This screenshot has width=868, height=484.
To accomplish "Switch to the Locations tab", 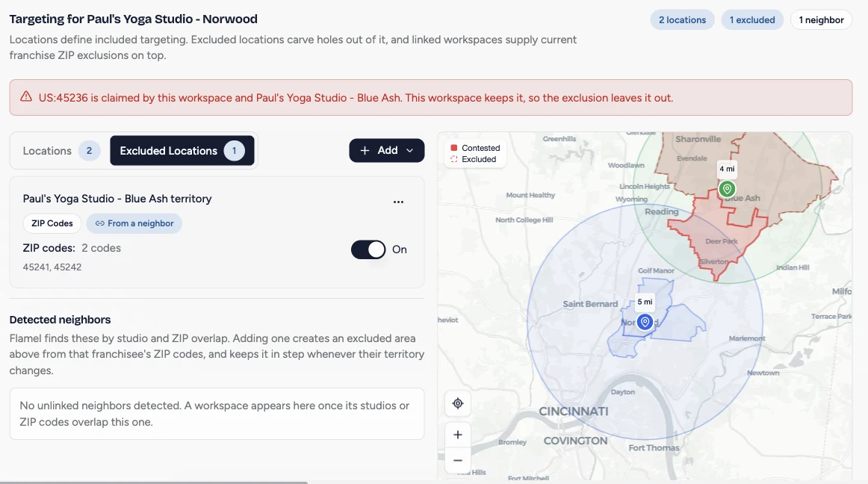I will (61, 151).
